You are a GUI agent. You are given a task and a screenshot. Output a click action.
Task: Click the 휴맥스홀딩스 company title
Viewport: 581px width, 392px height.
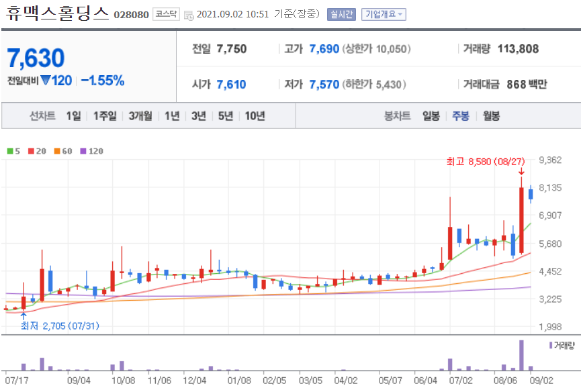click(58, 13)
